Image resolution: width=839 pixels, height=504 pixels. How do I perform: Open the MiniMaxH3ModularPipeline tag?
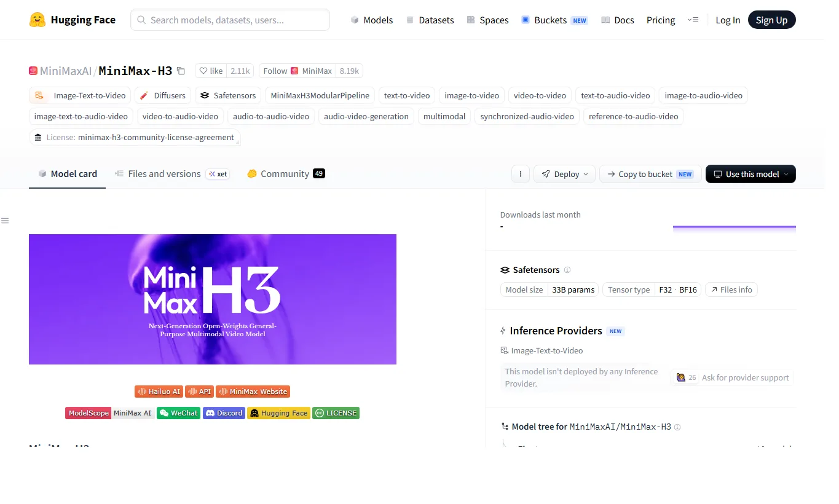[320, 95]
